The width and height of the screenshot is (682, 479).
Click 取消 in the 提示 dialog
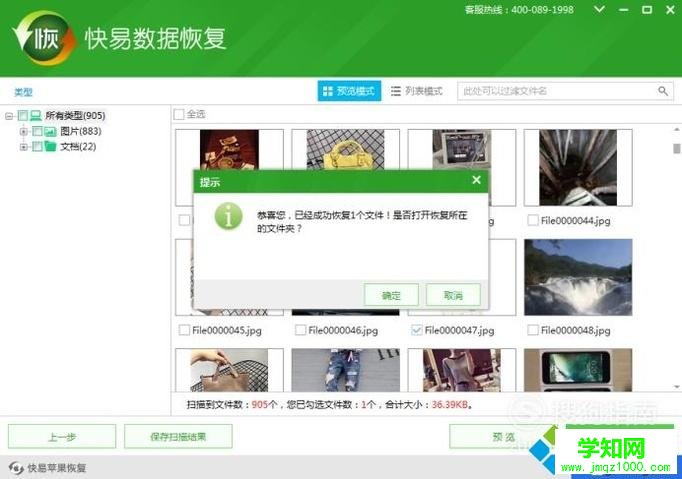pos(453,295)
